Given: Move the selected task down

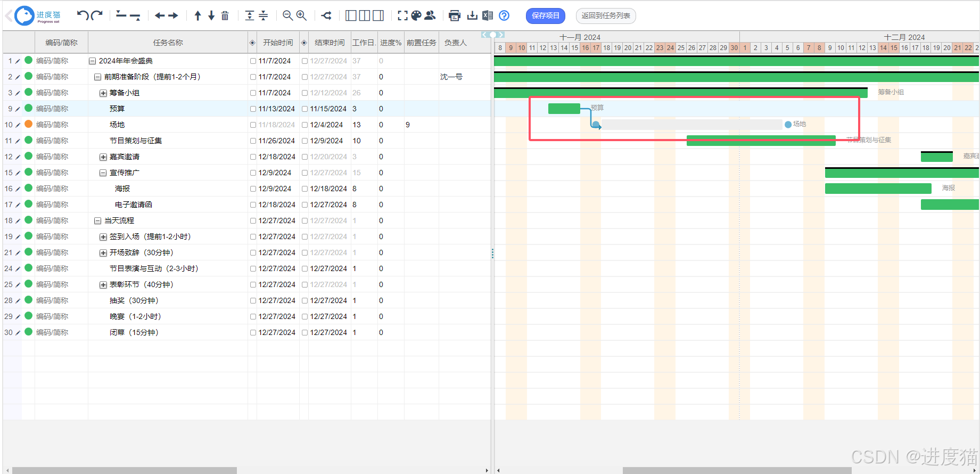Looking at the screenshot, I should click(x=211, y=15).
